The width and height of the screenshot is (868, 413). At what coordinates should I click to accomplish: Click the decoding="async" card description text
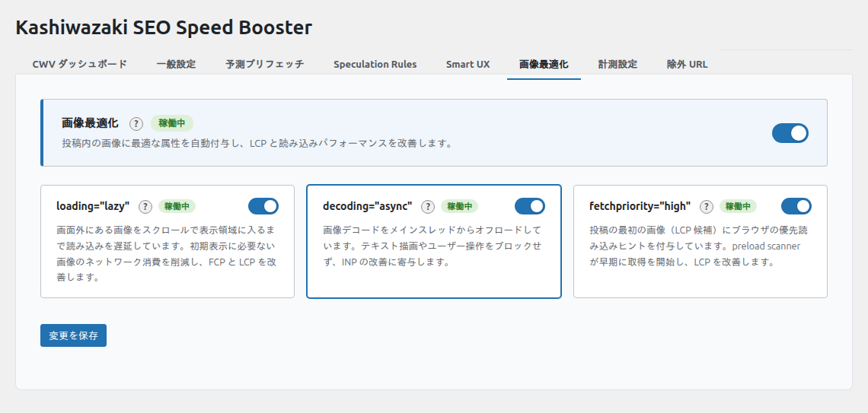(432, 246)
